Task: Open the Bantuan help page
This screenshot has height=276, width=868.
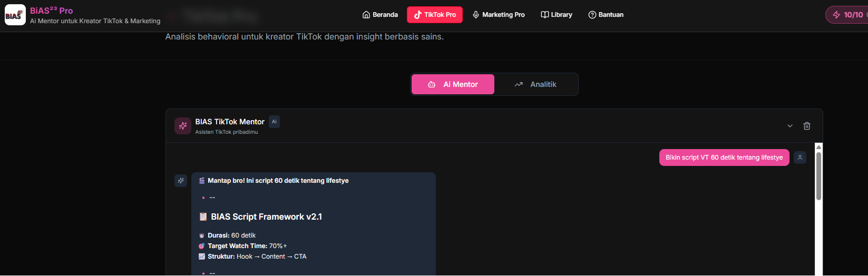Action: (606, 15)
